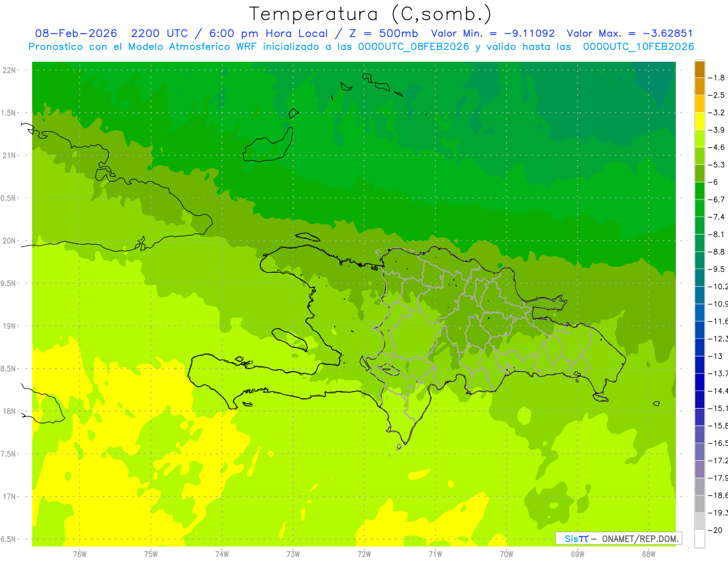Click the "-3.9" color scale value
This screenshot has height=562, width=728.
pyautogui.click(x=716, y=130)
